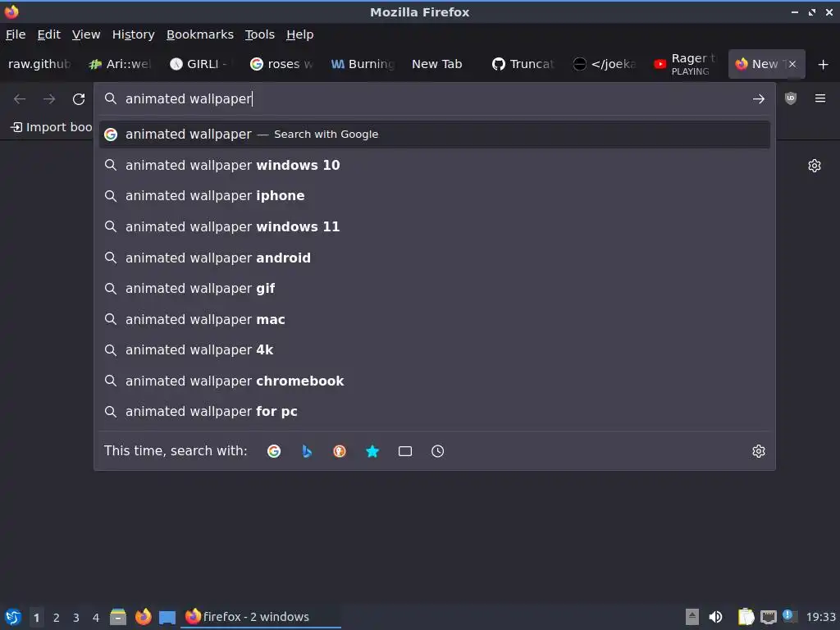
Task: Open the taskbar start menu icon
Action: (x=13, y=617)
